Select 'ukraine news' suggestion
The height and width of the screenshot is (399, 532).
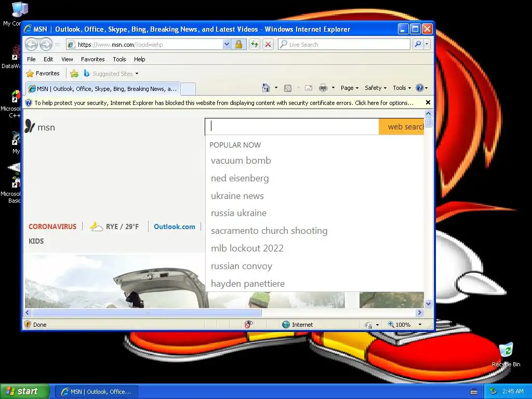[x=237, y=196]
